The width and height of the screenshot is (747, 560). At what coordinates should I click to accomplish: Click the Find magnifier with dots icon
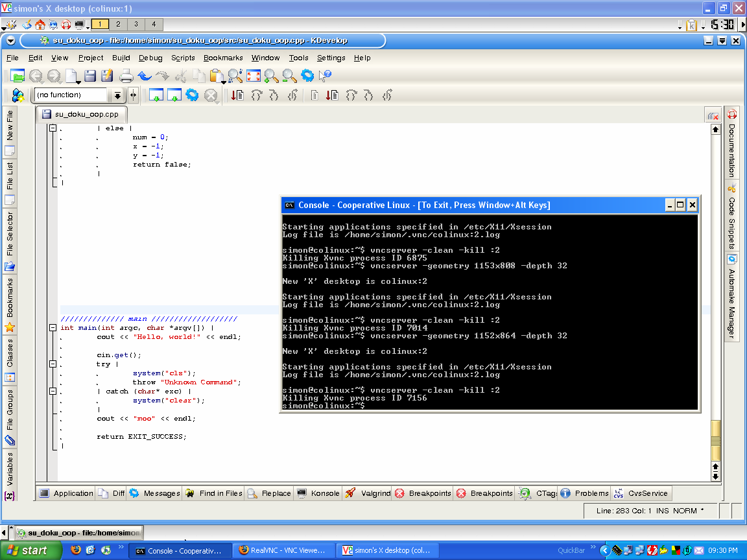235,76
